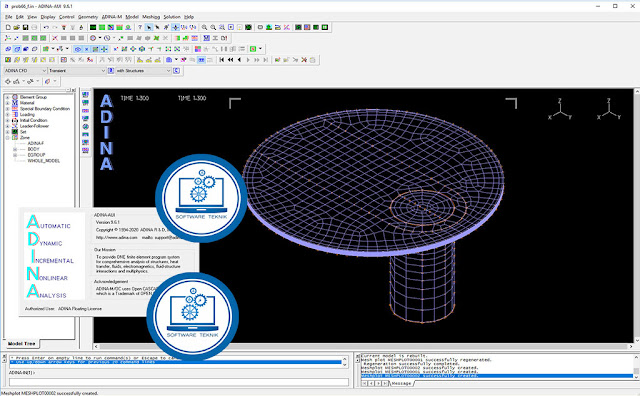Viewport: 640px width, 396px height.
Task: Switch to the Model Tree tab
Action: click(x=22, y=344)
